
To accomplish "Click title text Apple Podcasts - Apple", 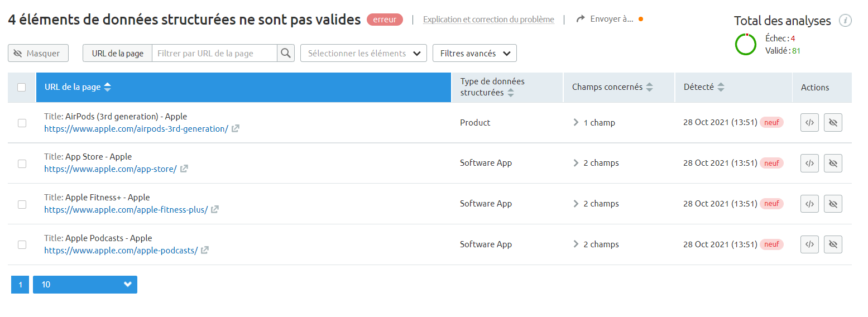I will pos(108,238).
